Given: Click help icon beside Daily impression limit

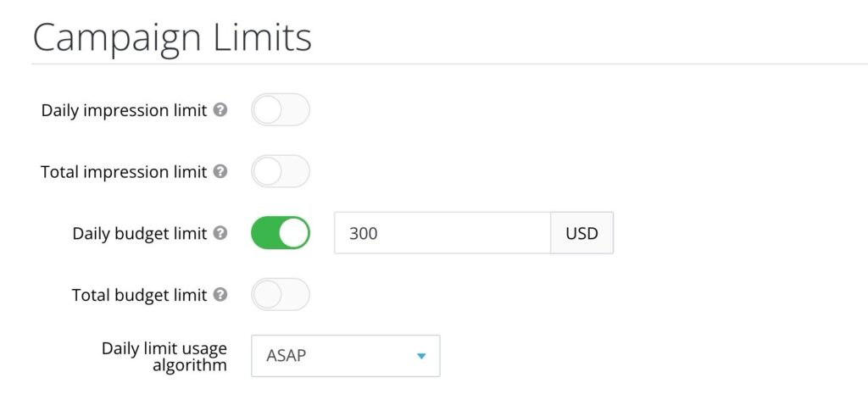Looking at the screenshot, I should [220, 110].
